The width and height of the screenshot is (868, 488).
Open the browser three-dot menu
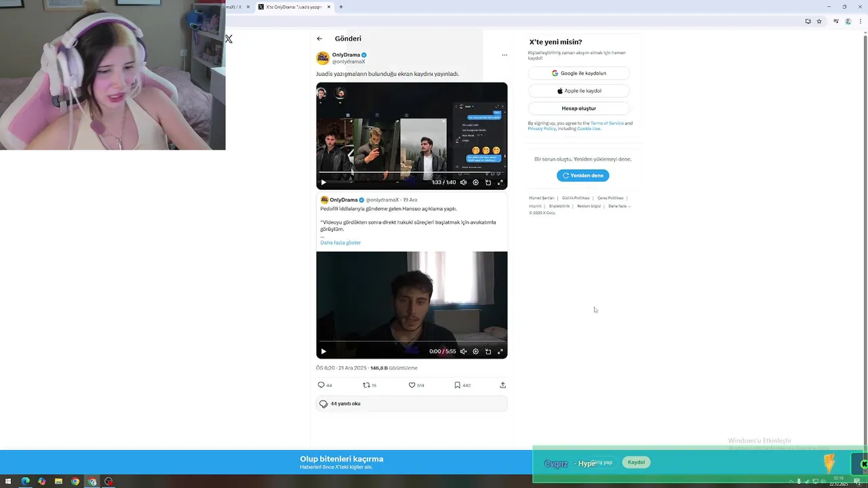pos(859,21)
